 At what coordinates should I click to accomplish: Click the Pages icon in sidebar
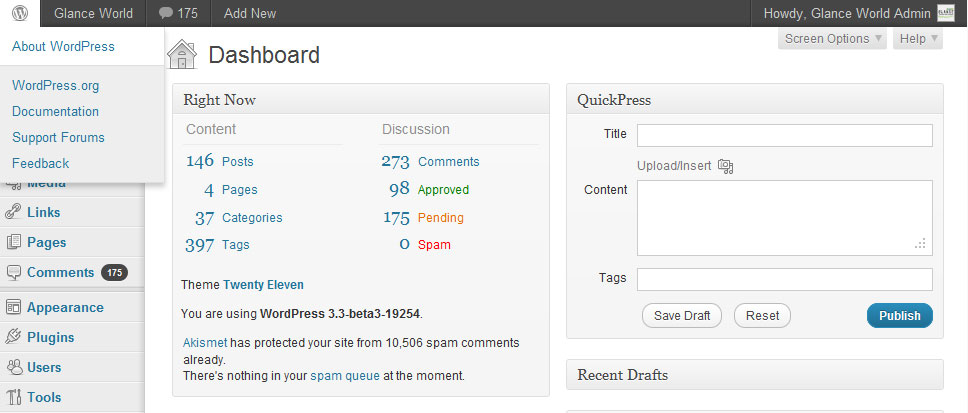(x=13, y=242)
